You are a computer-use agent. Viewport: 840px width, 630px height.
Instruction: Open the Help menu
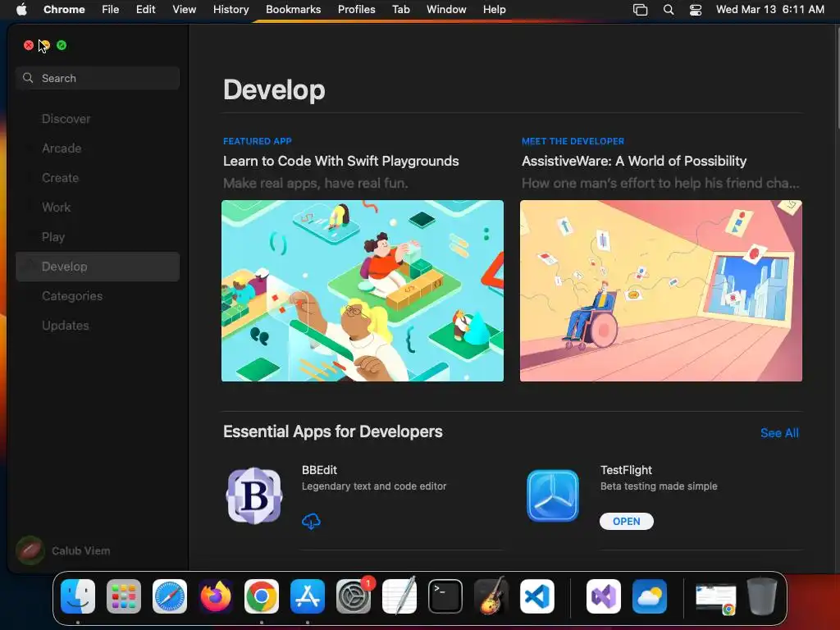(x=494, y=9)
